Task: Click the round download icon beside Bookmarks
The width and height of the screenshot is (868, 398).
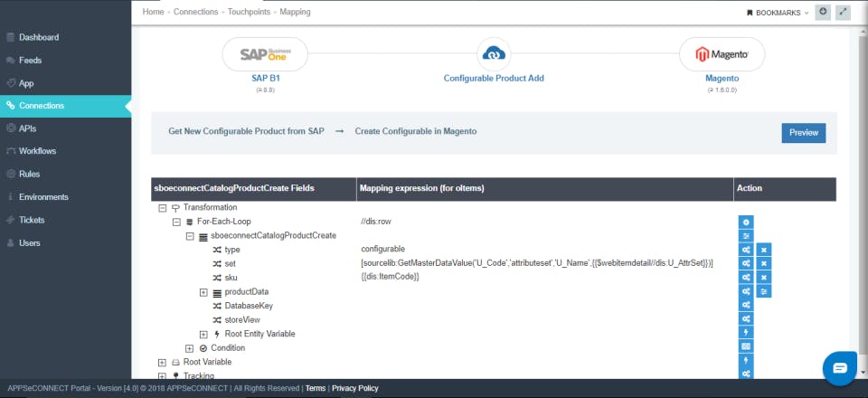Action: point(822,12)
